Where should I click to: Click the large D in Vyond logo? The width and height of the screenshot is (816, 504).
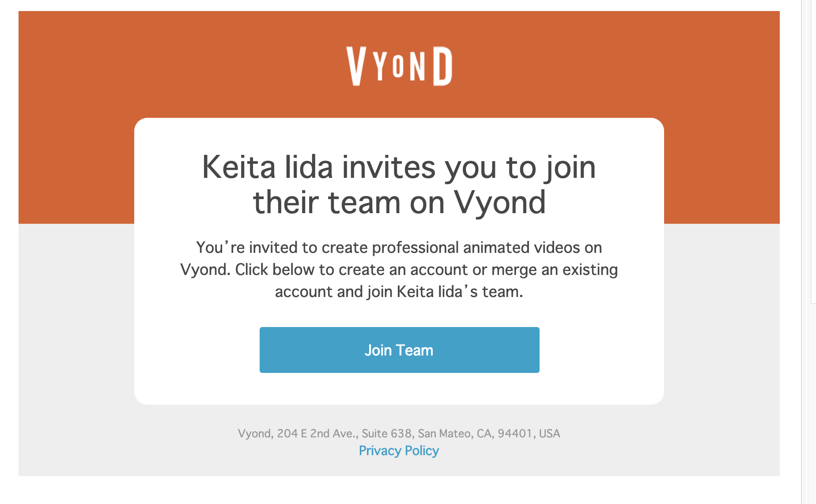(x=442, y=66)
